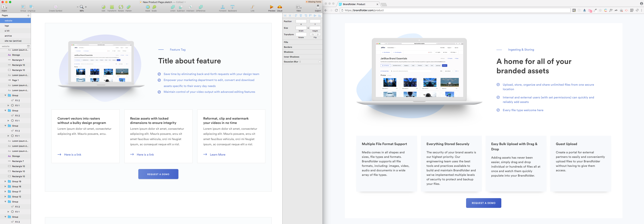Viewport: 644px width, 224px height.
Task: Open the View options dropdown
Action: pos(298,7)
